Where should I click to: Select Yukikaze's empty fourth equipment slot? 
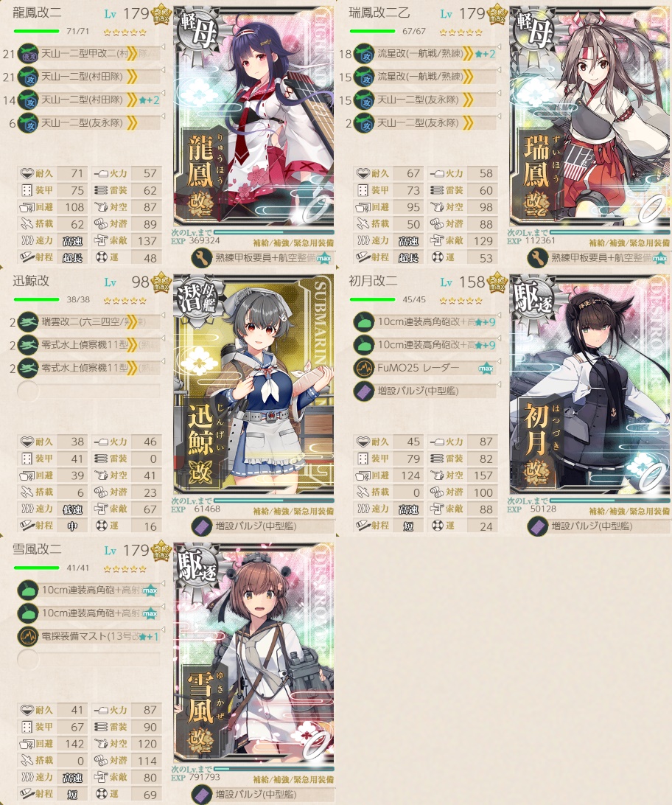pos(28,659)
